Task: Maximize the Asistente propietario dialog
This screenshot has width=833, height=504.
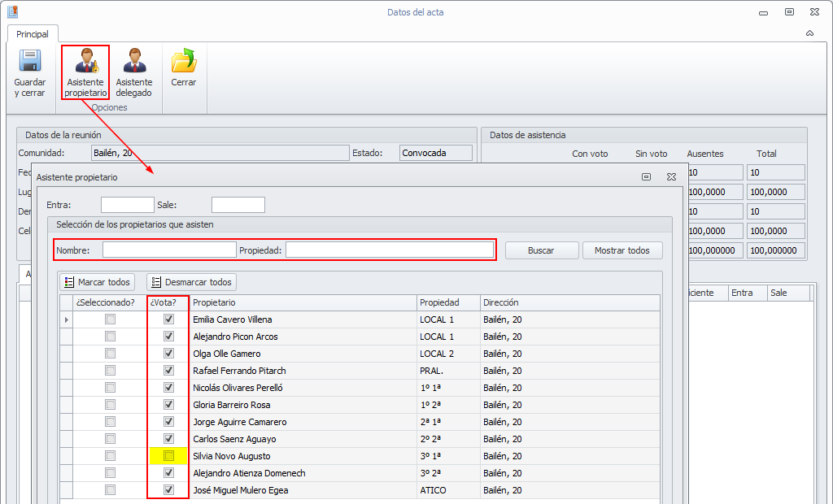Action: click(x=646, y=177)
